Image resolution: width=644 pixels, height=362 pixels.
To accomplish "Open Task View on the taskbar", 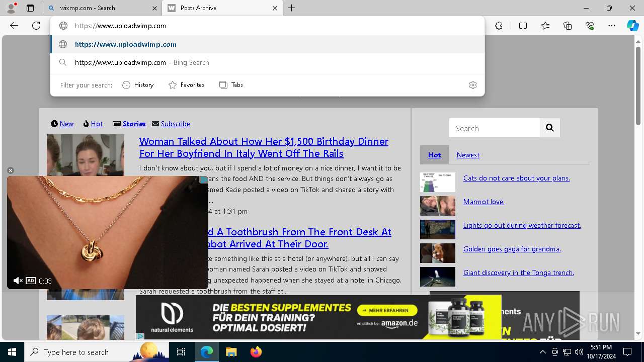I will [181, 352].
